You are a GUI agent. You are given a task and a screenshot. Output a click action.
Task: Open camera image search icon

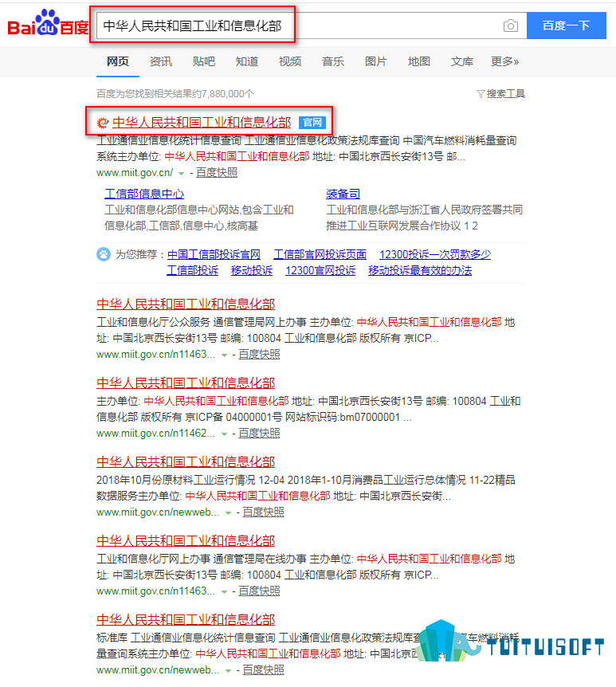pyautogui.click(x=511, y=26)
